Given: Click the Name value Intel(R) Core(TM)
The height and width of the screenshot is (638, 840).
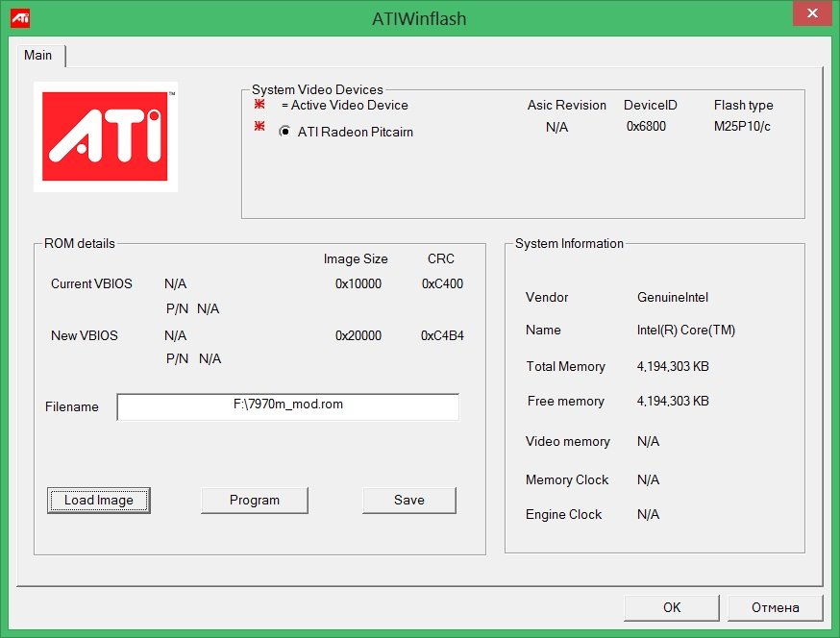Looking at the screenshot, I should tap(686, 330).
